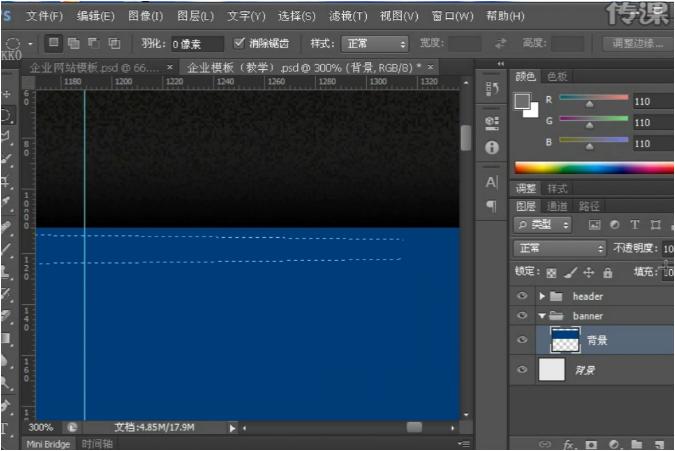The height and width of the screenshot is (451, 675).
Task: Open the 滤镜(T) menu
Action: [x=348, y=16]
